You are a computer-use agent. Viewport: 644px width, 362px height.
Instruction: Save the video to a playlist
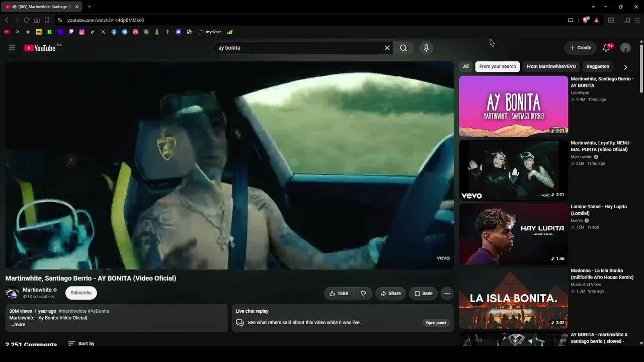(423, 294)
